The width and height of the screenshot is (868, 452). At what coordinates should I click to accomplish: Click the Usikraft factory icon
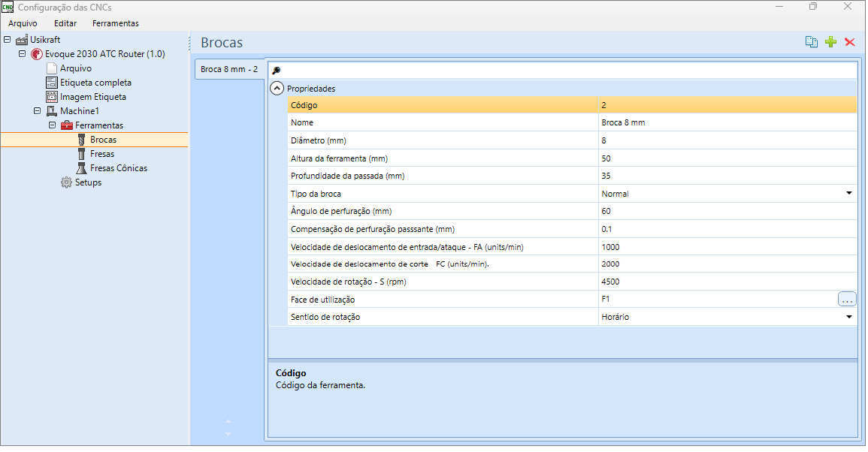coord(22,40)
